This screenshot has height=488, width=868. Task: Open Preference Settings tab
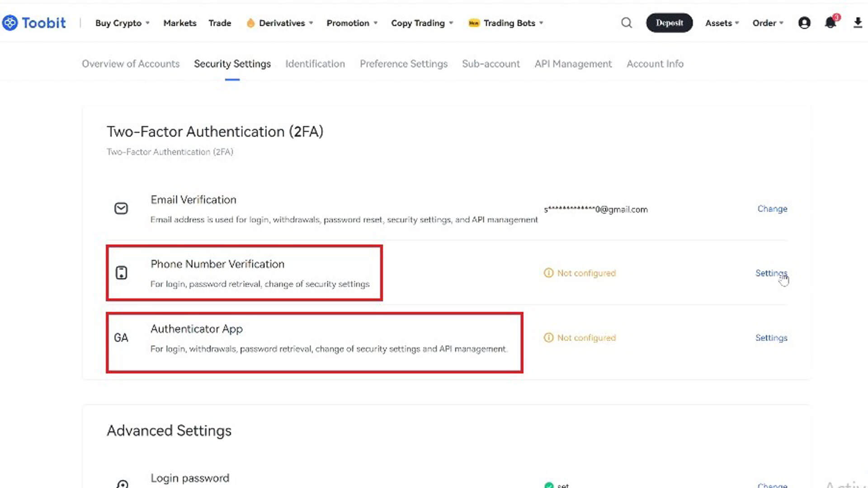(x=404, y=64)
